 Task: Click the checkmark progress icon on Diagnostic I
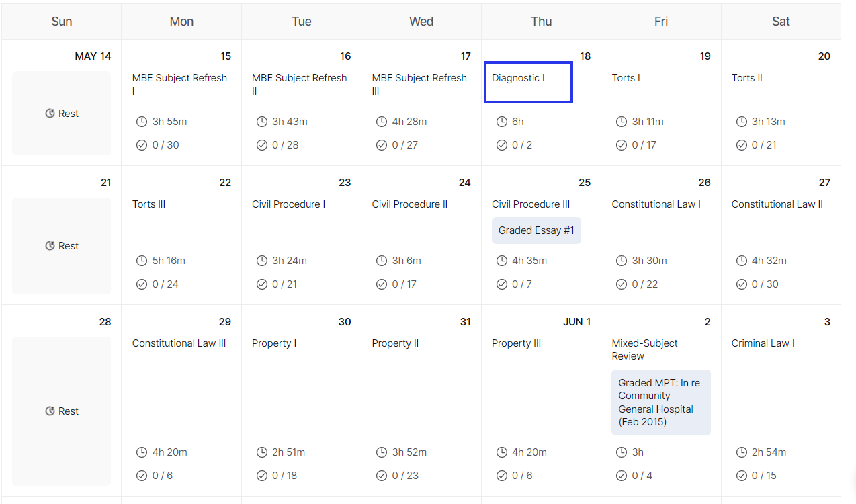(501, 145)
